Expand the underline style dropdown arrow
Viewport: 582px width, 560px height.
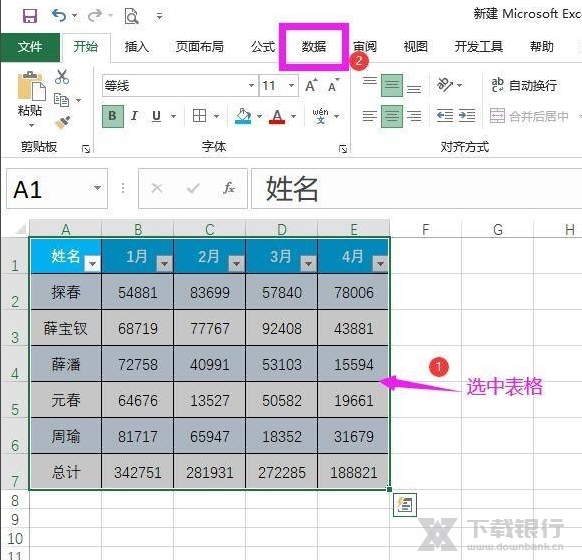point(173,116)
